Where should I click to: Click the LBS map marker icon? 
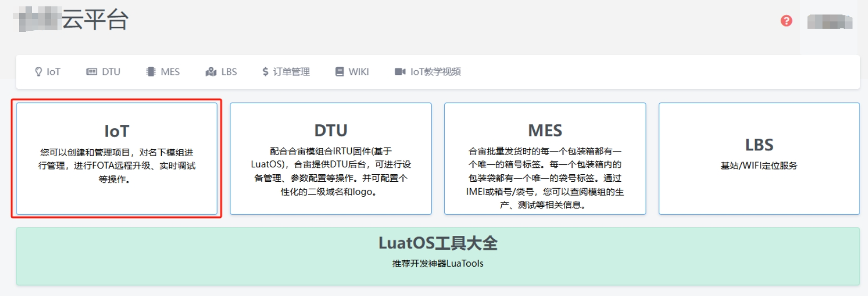(x=211, y=72)
